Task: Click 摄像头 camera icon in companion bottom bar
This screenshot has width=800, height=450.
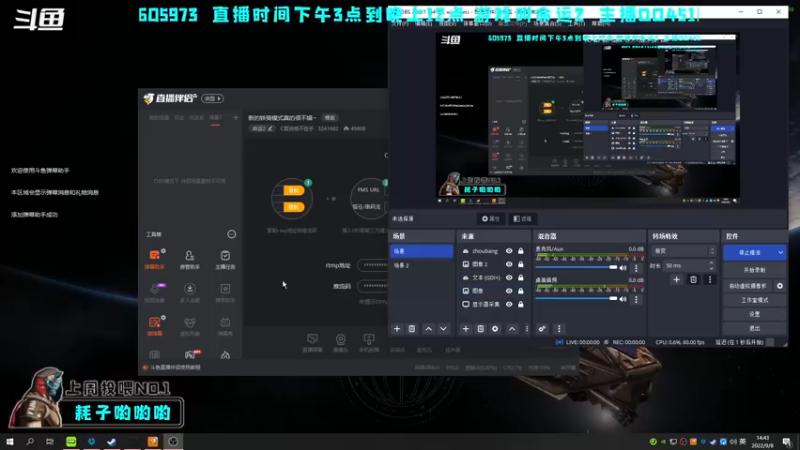Action: coord(340,343)
